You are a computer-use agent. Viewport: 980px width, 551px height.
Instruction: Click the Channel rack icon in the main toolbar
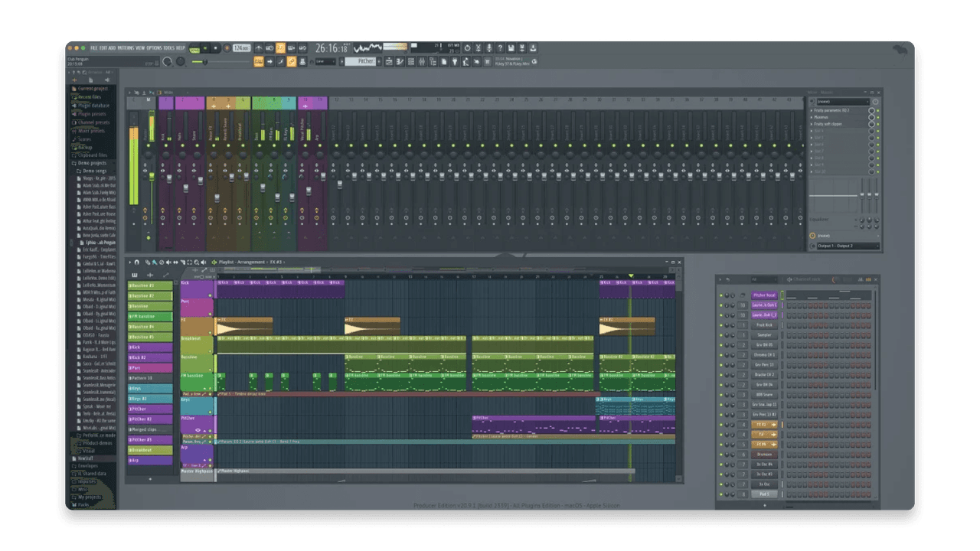coord(411,62)
